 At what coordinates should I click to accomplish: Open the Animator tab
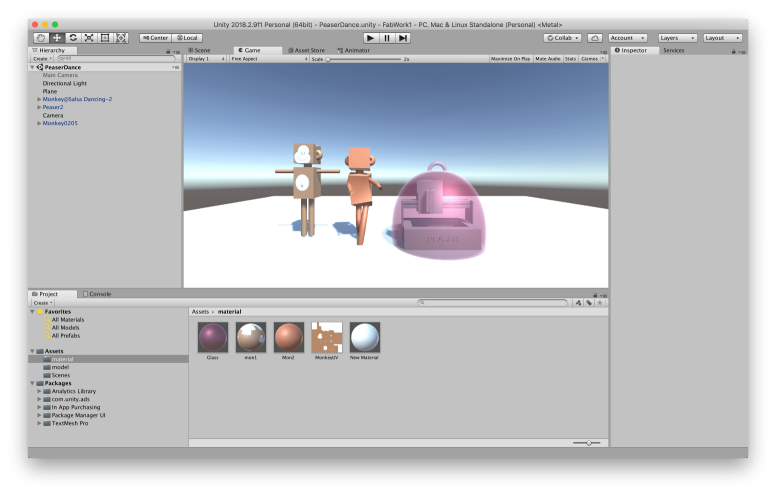(x=353, y=50)
